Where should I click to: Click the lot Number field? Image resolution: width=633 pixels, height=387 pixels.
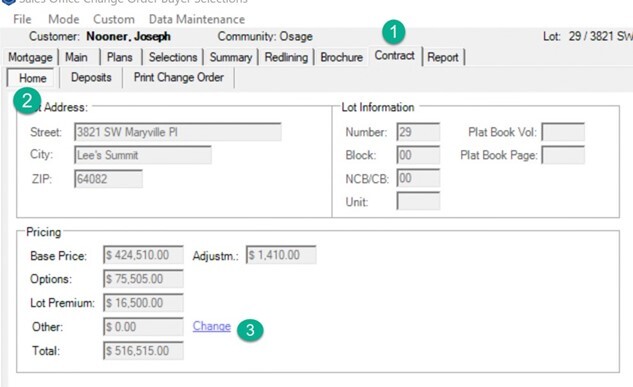pos(418,132)
